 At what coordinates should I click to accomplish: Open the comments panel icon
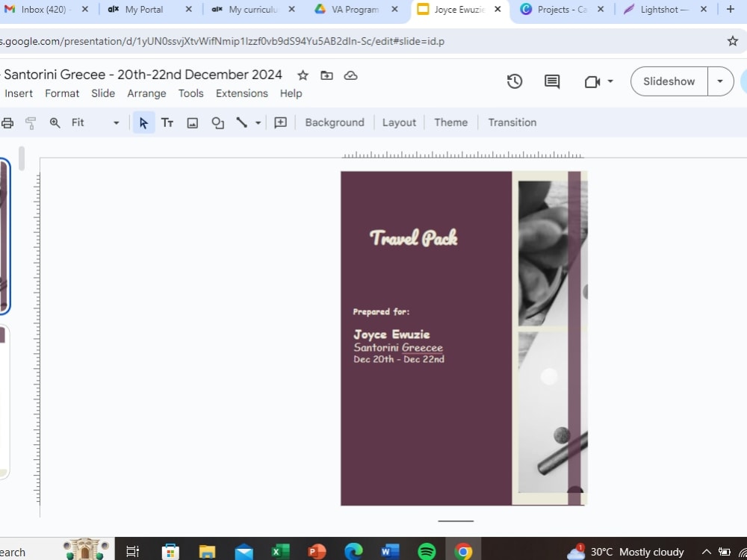(x=552, y=81)
